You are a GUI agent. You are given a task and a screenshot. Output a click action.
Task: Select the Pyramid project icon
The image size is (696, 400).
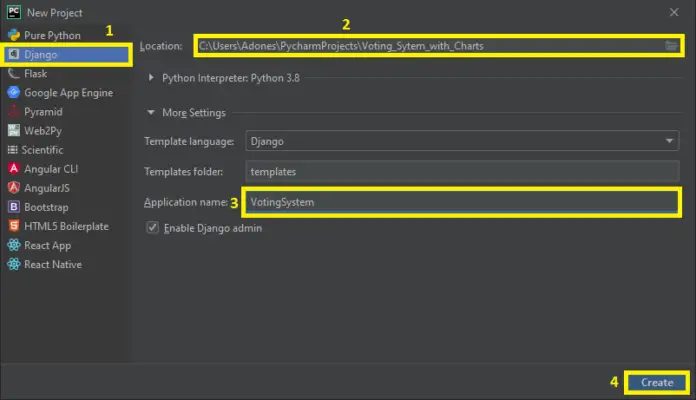pos(15,111)
